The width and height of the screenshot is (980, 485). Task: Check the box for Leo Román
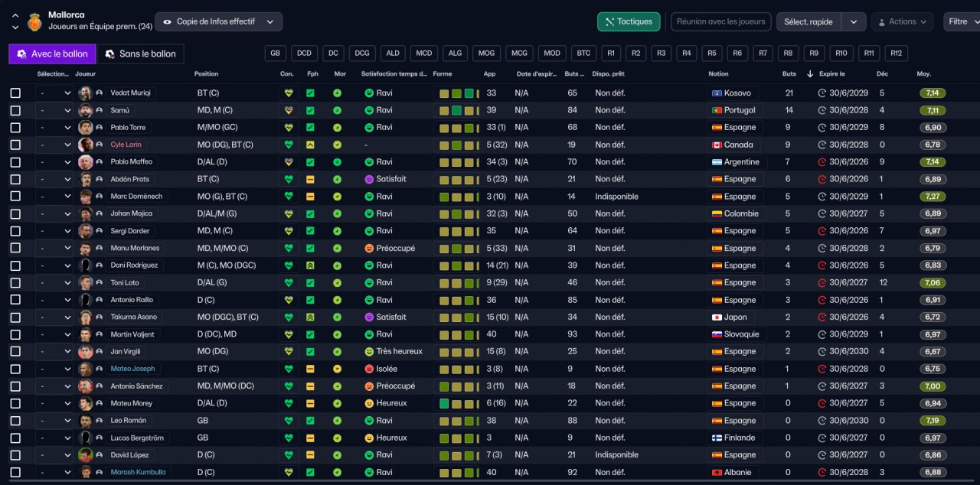coord(15,421)
